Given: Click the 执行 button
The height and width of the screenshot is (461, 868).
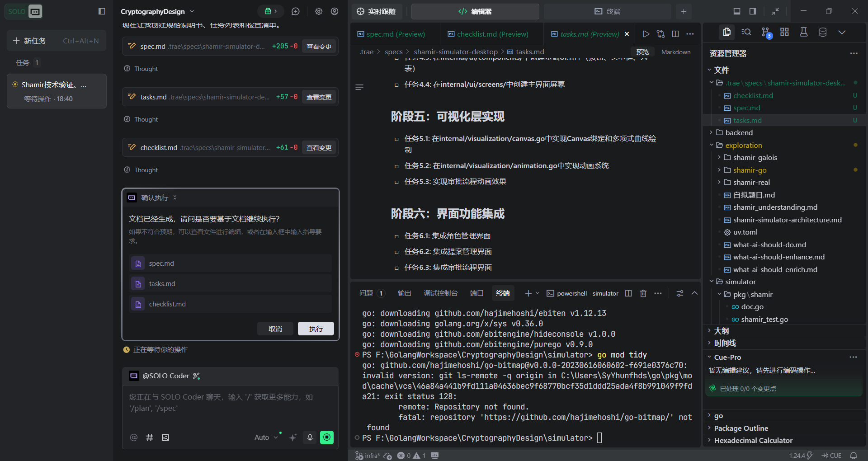Looking at the screenshot, I should click(316, 329).
